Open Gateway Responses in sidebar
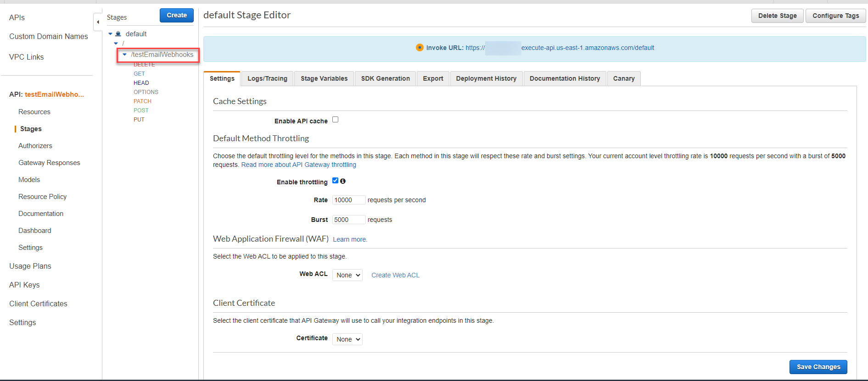868x381 pixels. [49, 163]
